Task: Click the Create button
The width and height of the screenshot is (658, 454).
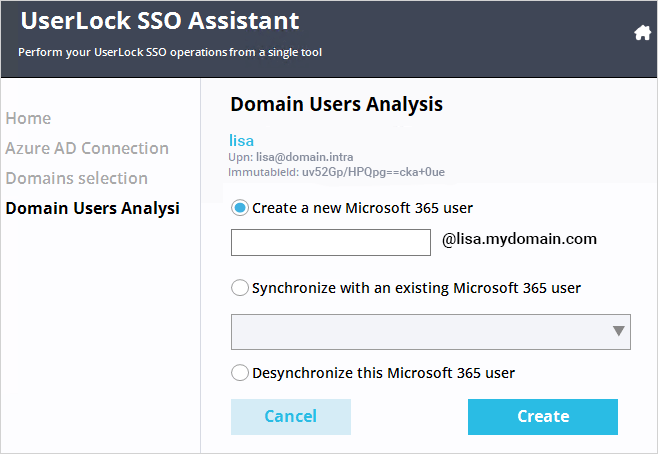Action: click(x=543, y=417)
